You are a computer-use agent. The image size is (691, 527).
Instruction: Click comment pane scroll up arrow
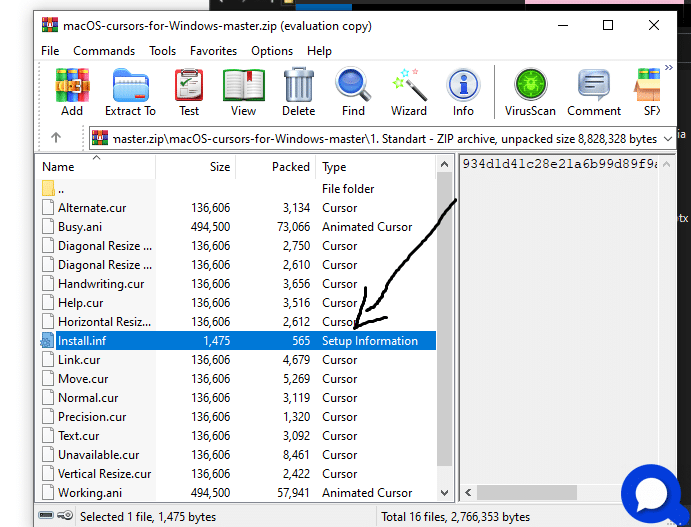point(666,165)
